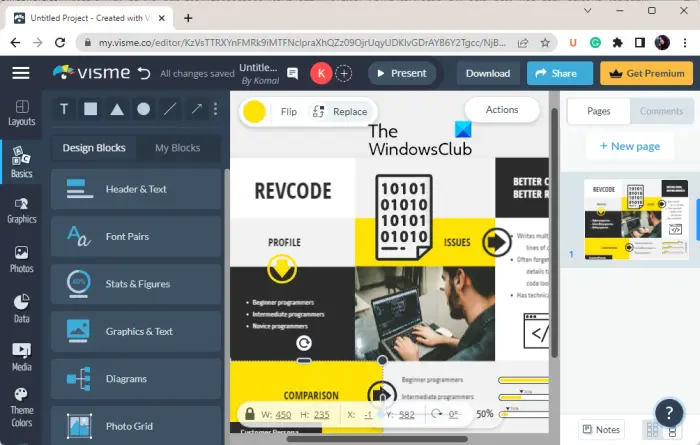Open the Actions menu
Screen dimensions: 700x445
502,110
